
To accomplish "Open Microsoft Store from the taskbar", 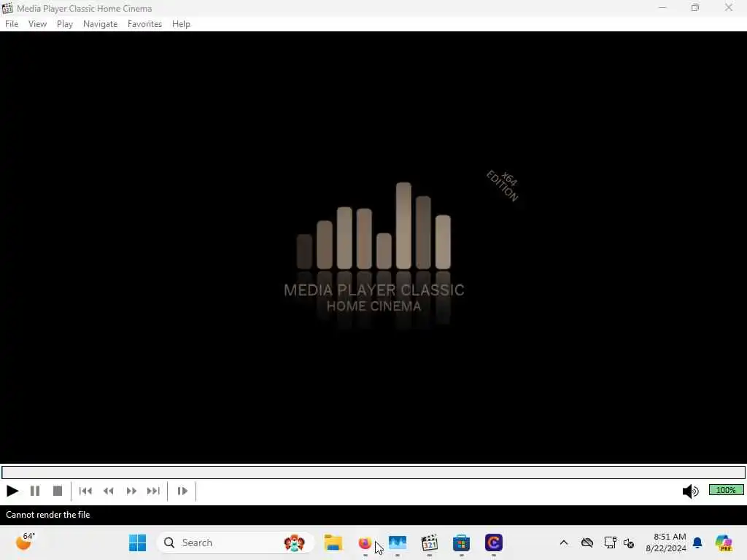I will [461, 542].
